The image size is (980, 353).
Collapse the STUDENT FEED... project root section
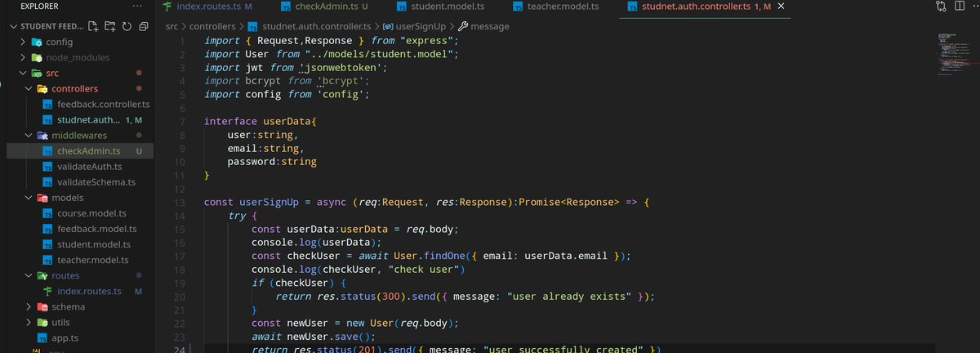click(14, 26)
